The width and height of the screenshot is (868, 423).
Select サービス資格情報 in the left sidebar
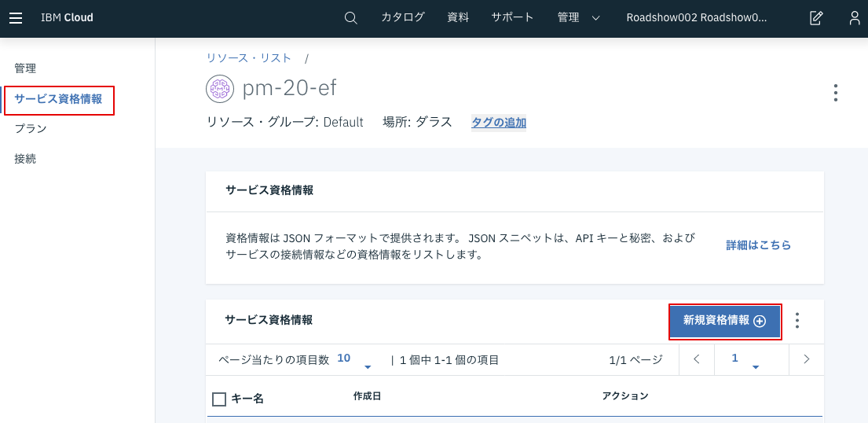pos(59,100)
